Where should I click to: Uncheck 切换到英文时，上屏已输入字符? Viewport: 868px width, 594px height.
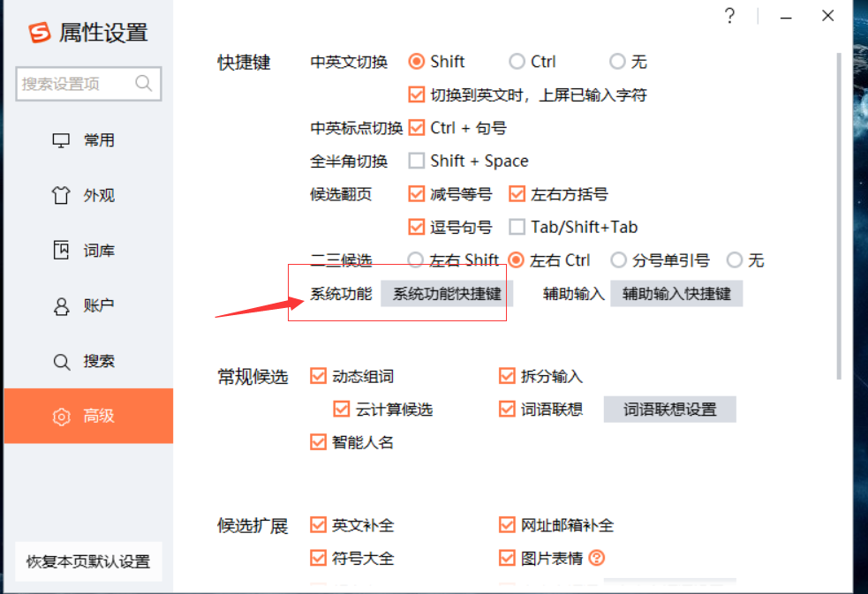(415, 94)
